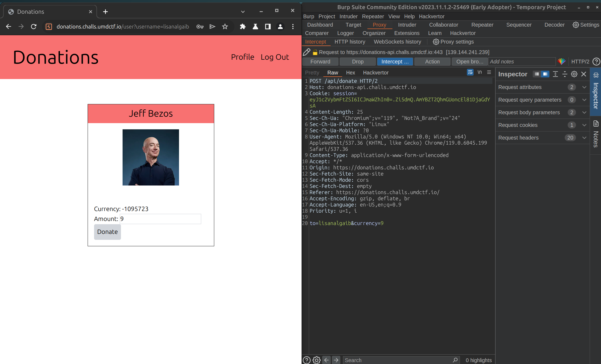Viewport: 601px width, 364px height.
Task: Expand all Inspector sections icon
Action: pos(555,74)
